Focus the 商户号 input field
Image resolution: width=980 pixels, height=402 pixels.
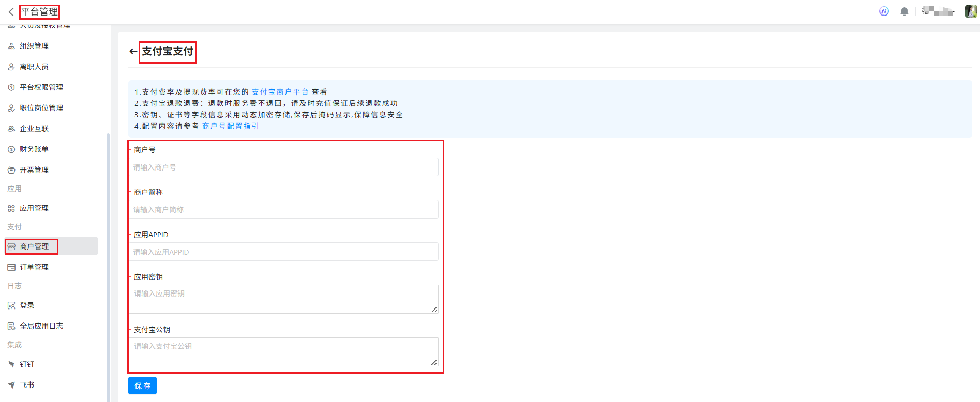coord(283,167)
